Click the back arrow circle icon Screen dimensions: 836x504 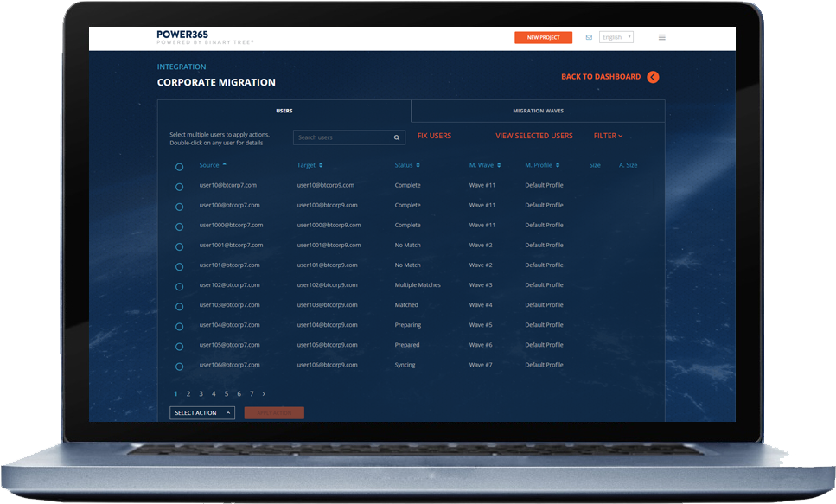coord(653,77)
